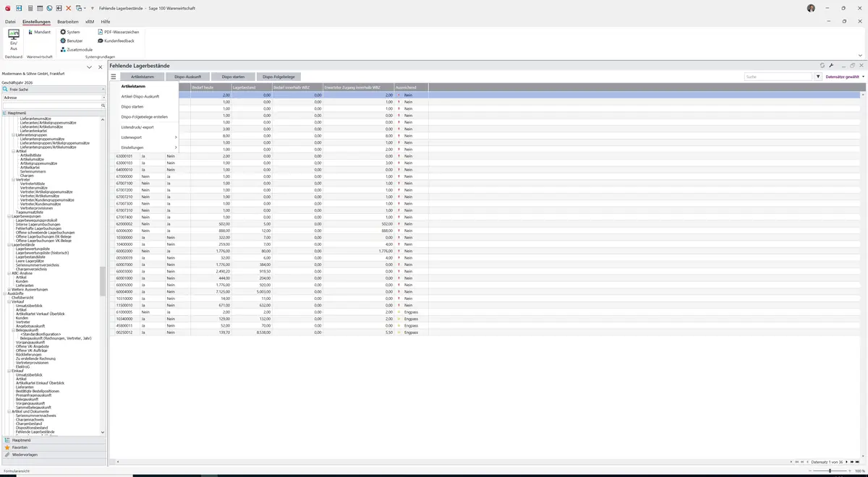Open the Datensätze gewählt dropdown
This screenshot has width=868, height=477.
click(845, 77)
